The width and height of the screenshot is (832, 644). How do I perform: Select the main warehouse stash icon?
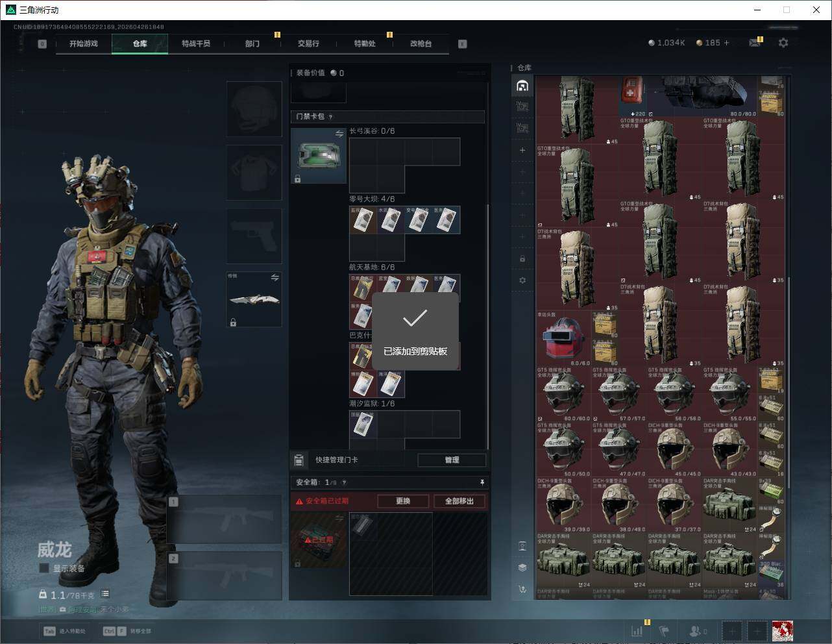pos(522,86)
